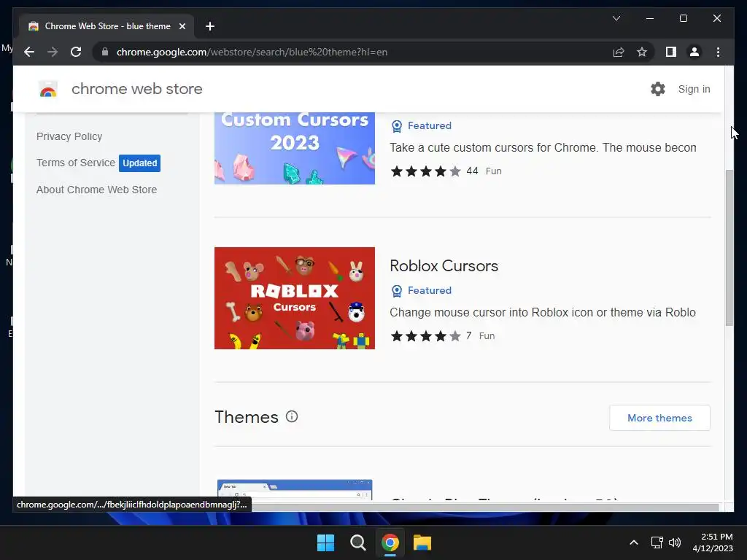The width and height of the screenshot is (747, 560).
Task: Open the Roblox Cursors title
Action: [444, 265]
